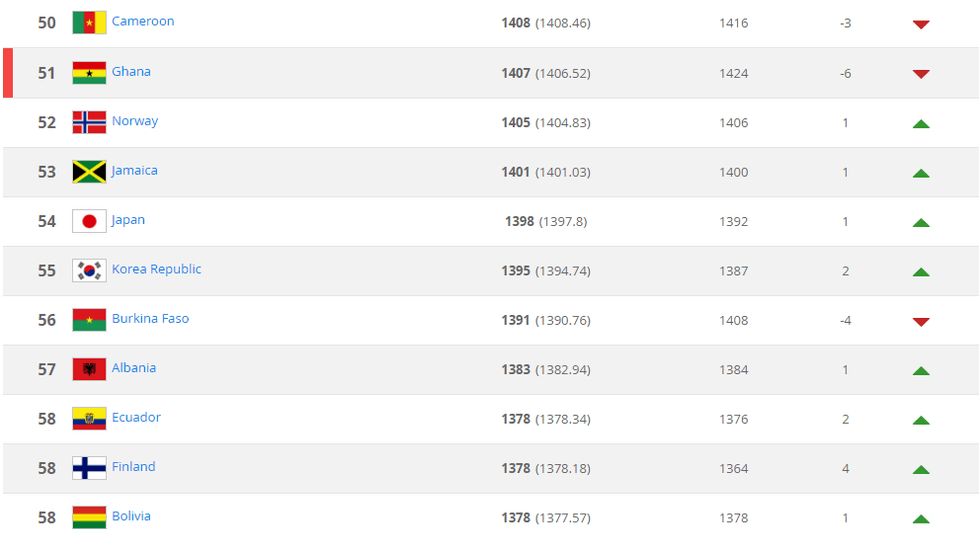This screenshot has width=980, height=537.
Task: Click the Japan flag icon
Action: click(x=89, y=221)
